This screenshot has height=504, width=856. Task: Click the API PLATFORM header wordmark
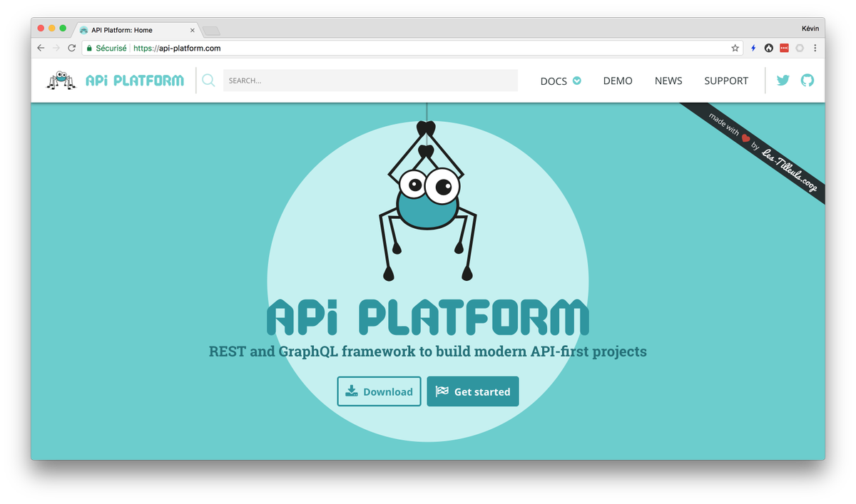135,81
